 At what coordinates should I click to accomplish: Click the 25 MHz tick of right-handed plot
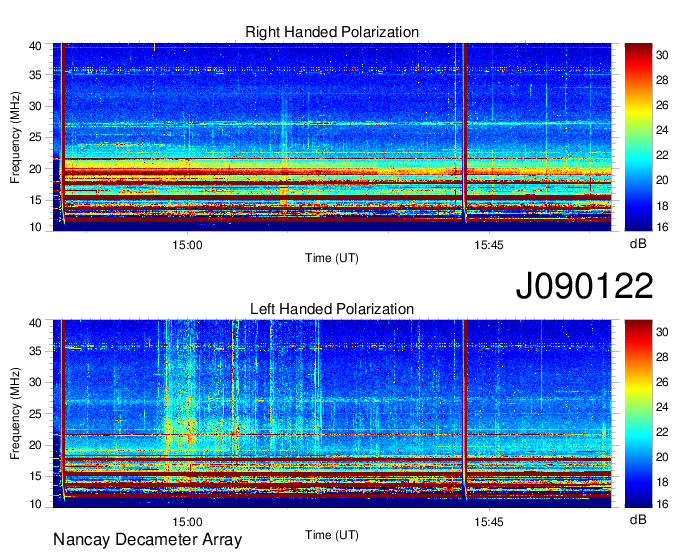(x=35, y=137)
